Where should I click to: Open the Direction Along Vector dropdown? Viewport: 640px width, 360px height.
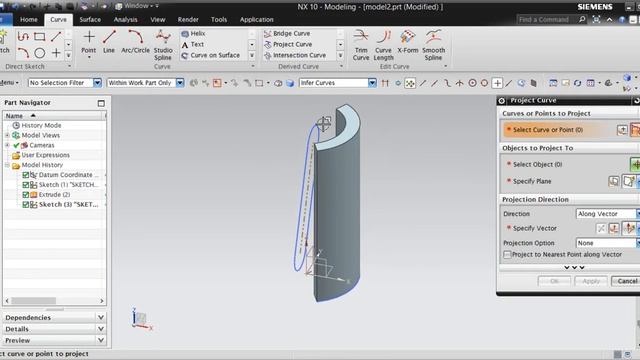click(607, 214)
